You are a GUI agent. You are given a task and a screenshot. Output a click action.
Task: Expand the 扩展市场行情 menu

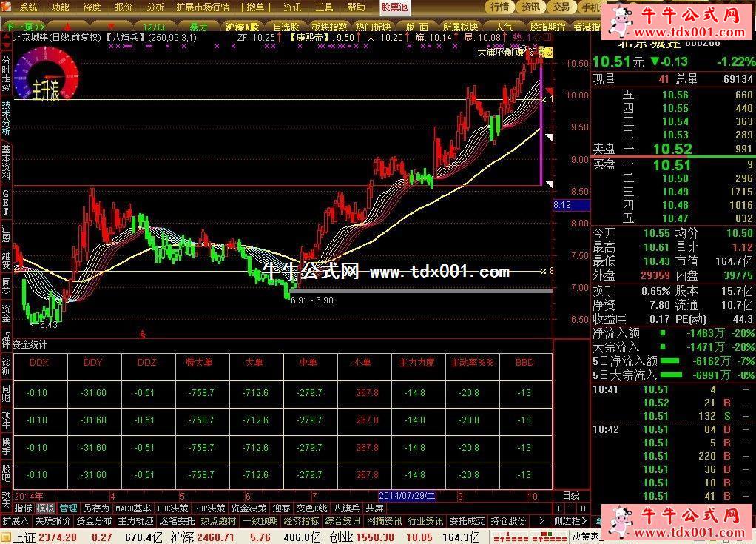[203, 7]
